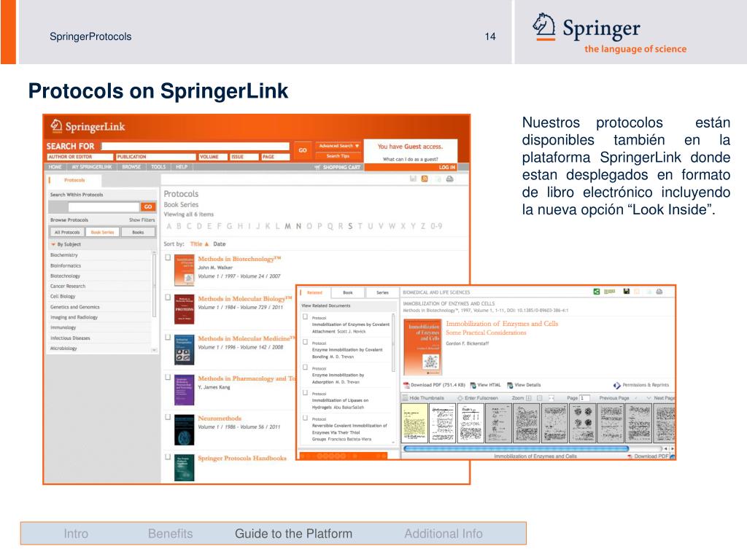This screenshot has width=747, height=560.
Task: Check the box for Immobilization of Lipases on Hydrogels
Action: [306, 393]
